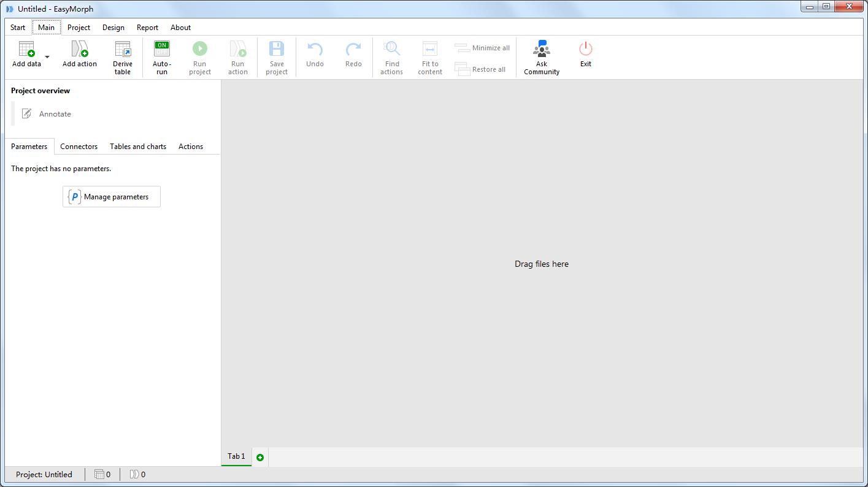The width and height of the screenshot is (868, 487).
Task: Open the Project ribbon tab
Action: point(79,28)
